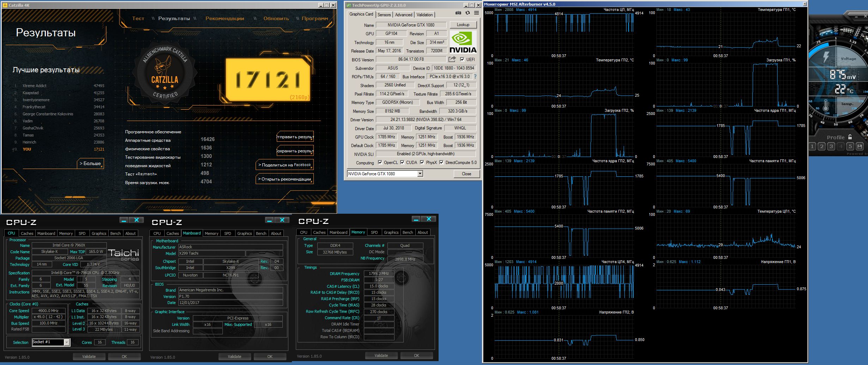
Task: Click Validate in the CPU-Z Memory window
Action: pyautogui.click(x=381, y=355)
